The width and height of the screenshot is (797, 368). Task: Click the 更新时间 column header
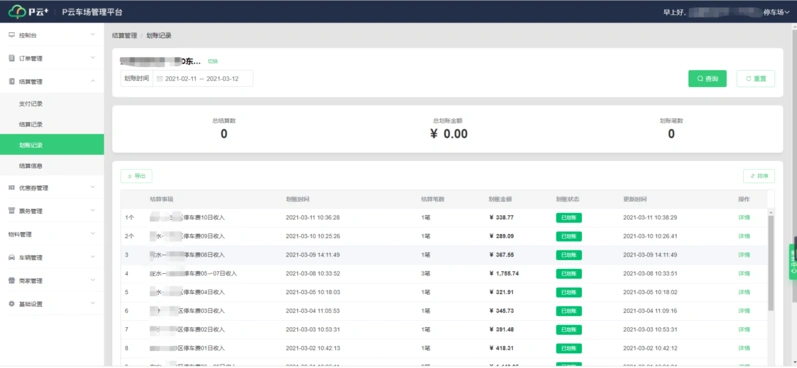pos(635,199)
